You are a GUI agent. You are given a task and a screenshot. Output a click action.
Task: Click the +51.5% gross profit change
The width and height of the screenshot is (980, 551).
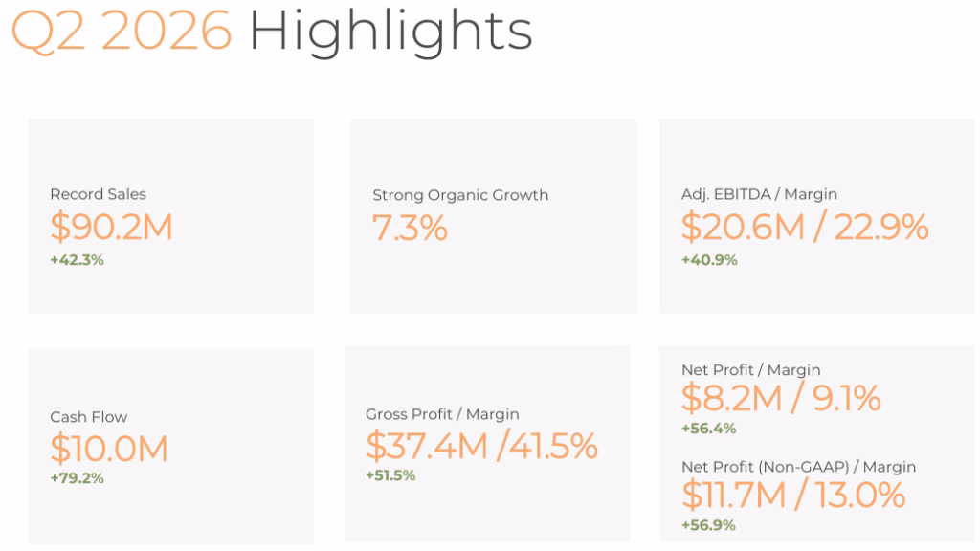[390, 475]
